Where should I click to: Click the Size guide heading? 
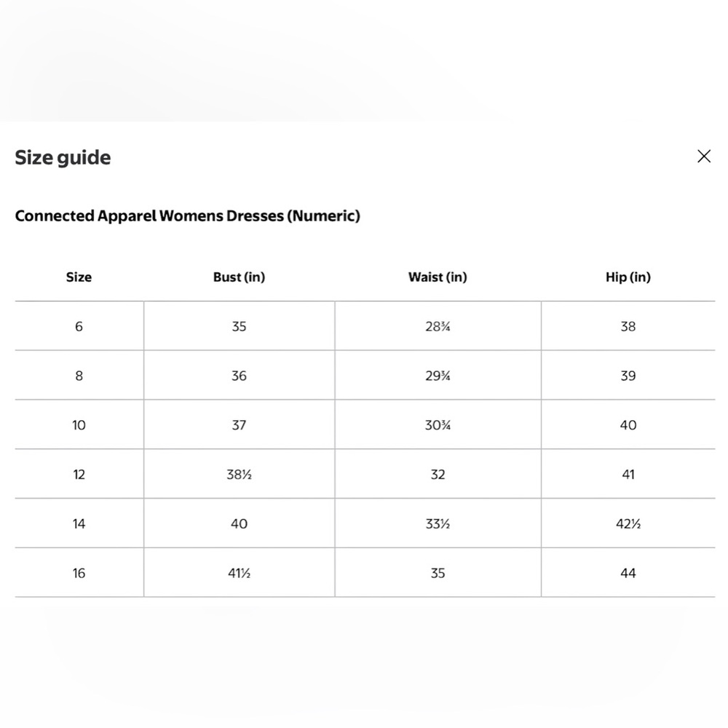click(x=63, y=158)
